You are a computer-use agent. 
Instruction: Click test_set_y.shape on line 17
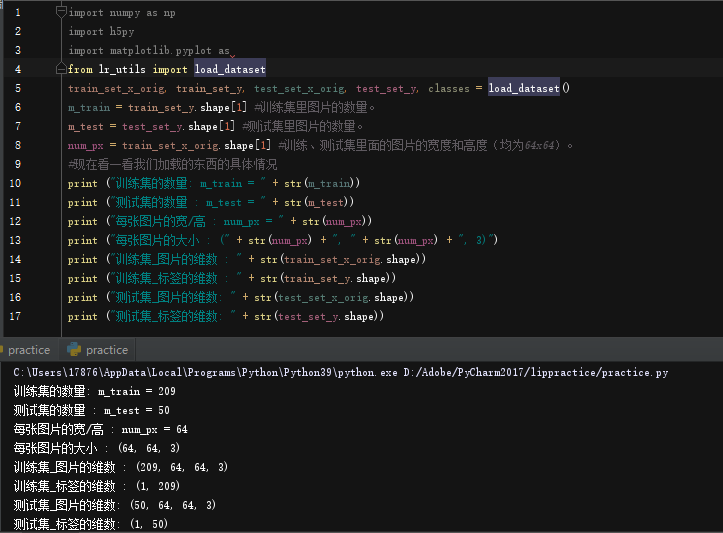click(326, 316)
